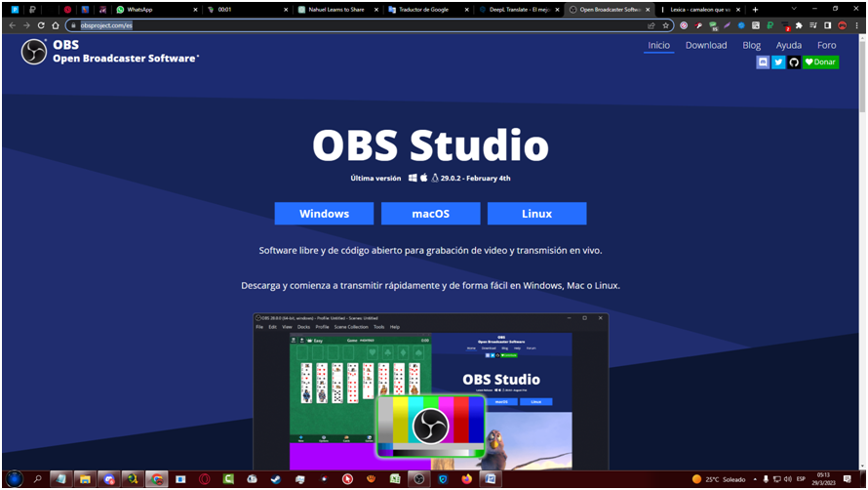The width and height of the screenshot is (868, 490).
Task: Open the taskbar clock and date
Action: (823, 479)
